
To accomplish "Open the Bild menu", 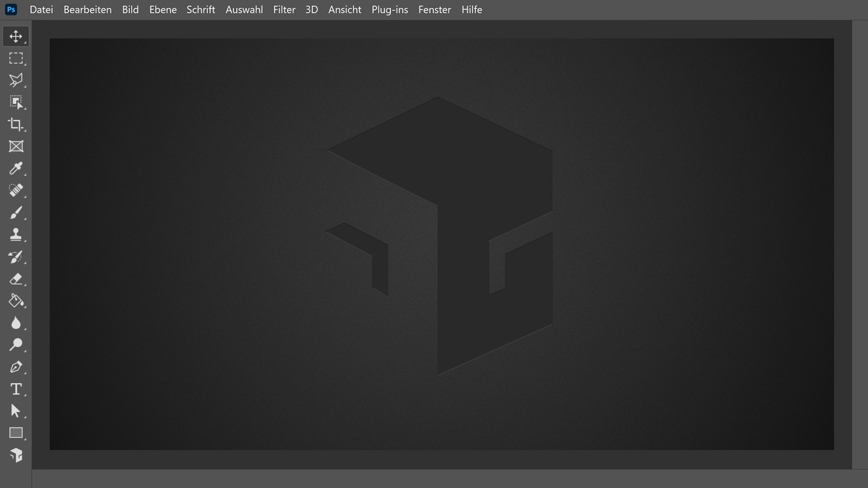I will (130, 9).
